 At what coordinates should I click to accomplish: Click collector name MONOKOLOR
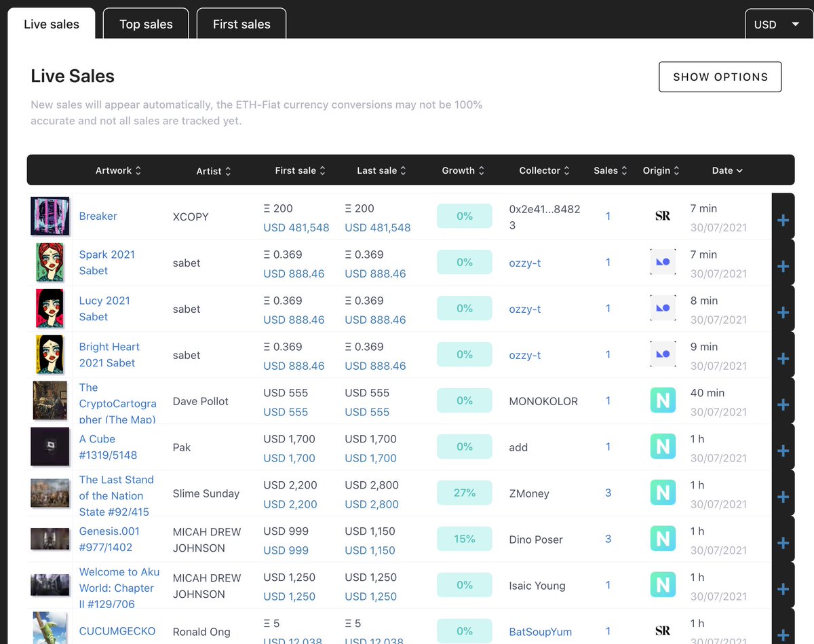[x=543, y=401]
